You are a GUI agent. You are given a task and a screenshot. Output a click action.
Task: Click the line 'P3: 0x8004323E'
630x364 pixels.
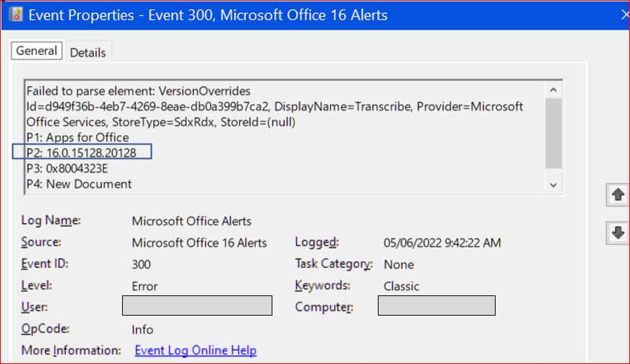click(x=67, y=168)
